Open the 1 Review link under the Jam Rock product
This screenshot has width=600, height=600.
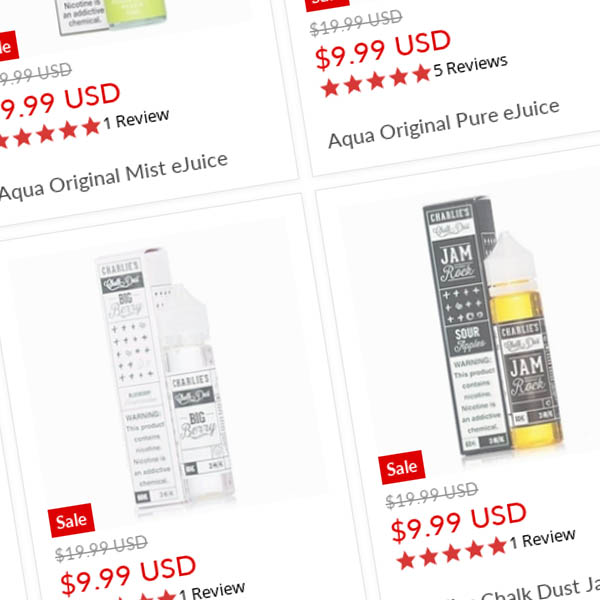pos(542,539)
